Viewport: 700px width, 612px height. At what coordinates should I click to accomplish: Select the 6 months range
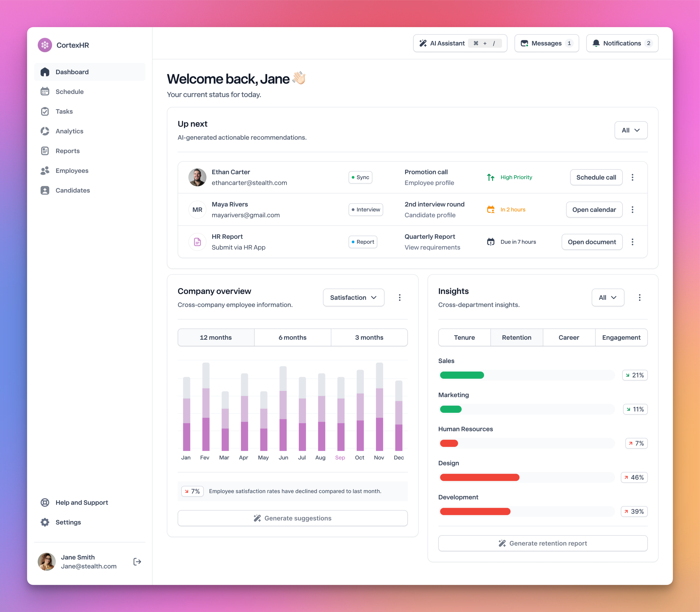tap(292, 338)
